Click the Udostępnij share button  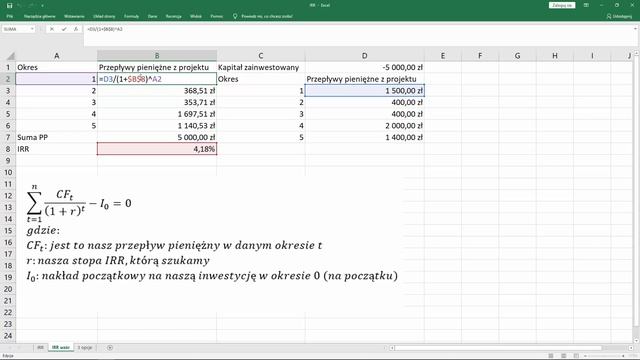point(619,16)
